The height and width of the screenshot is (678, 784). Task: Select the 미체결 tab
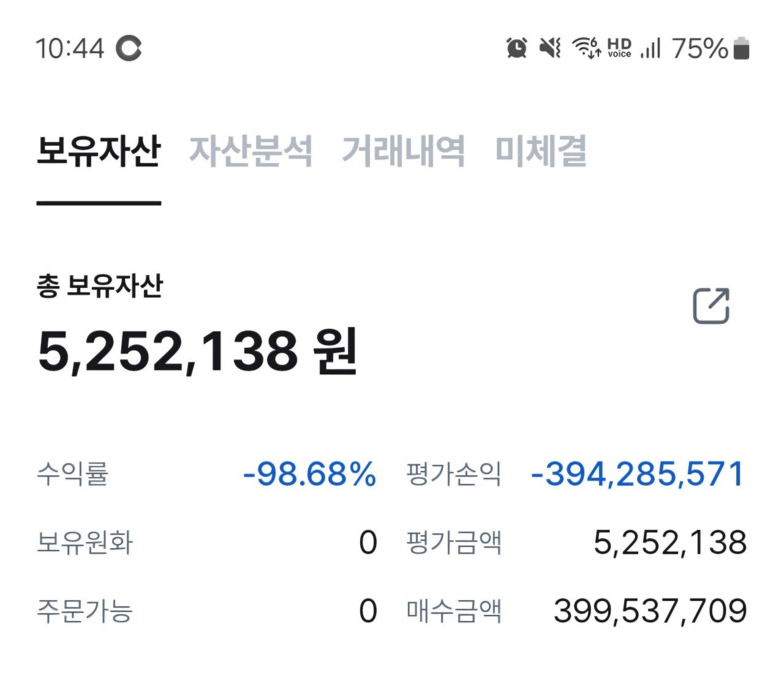pyautogui.click(x=541, y=151)
